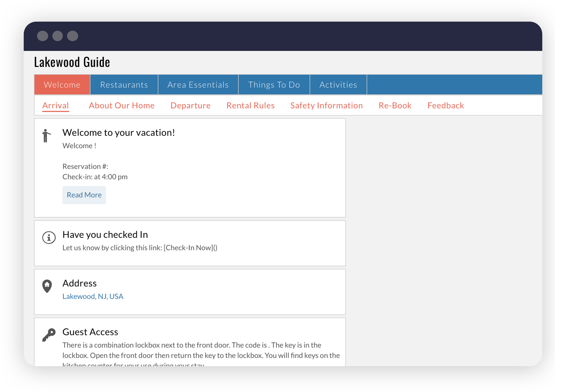Switch to the Restaurants tab
Image resolution: width=566 pixels, height=392 pixels.
(x=124, y=84)
